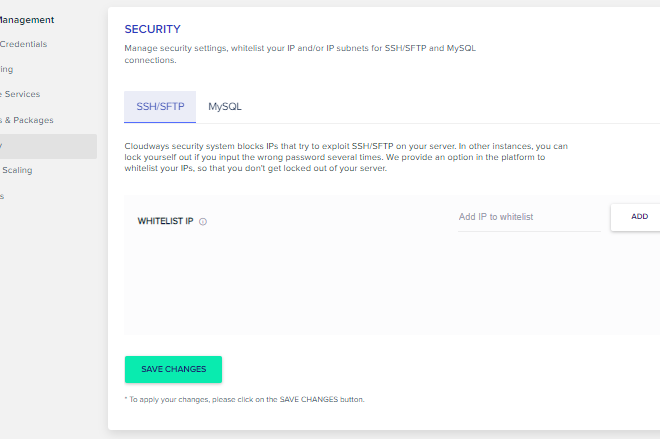Go to the '& Packages' sidebar entry
The height and width of the screenshot is (439, 660).
click(x=27, y=120)
